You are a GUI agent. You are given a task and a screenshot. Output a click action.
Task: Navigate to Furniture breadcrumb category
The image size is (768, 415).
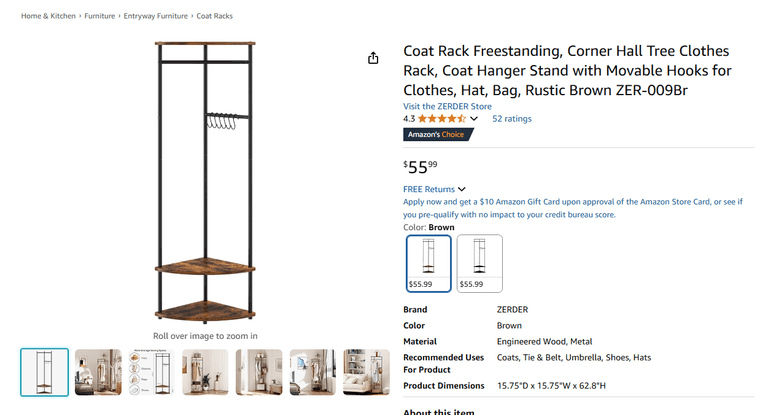99,16
